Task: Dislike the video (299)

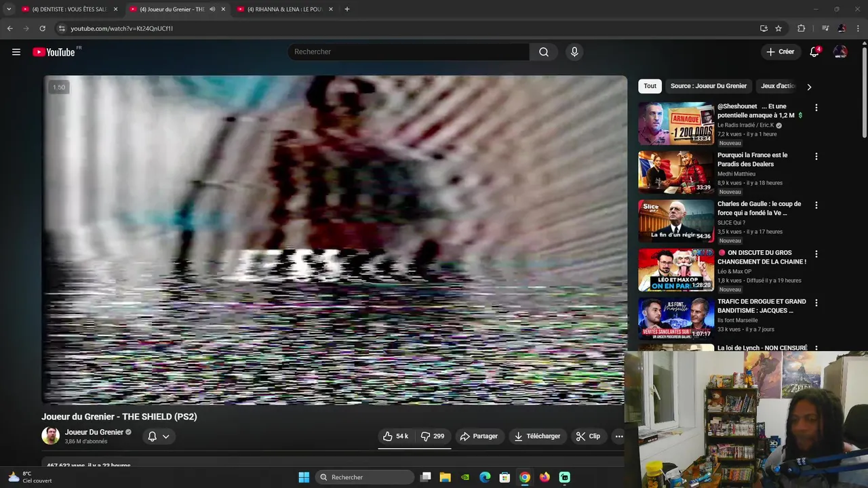Action: tap(433, 436)
